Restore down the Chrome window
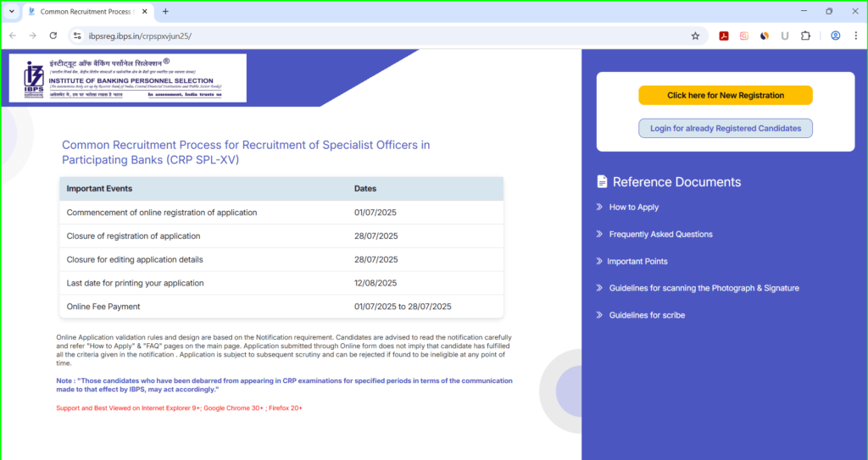The height and width of the screenshot is (460, 868). (x=829, y=11)
